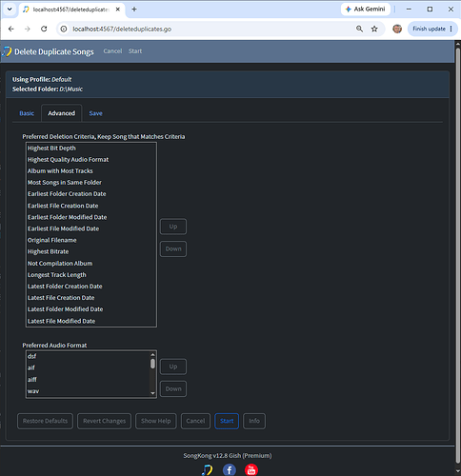Expand the tab search dropdown arrow
Image resolution: width=461 pixels, height=476 pixels.
pyautogui.click(x=10, y=10)
